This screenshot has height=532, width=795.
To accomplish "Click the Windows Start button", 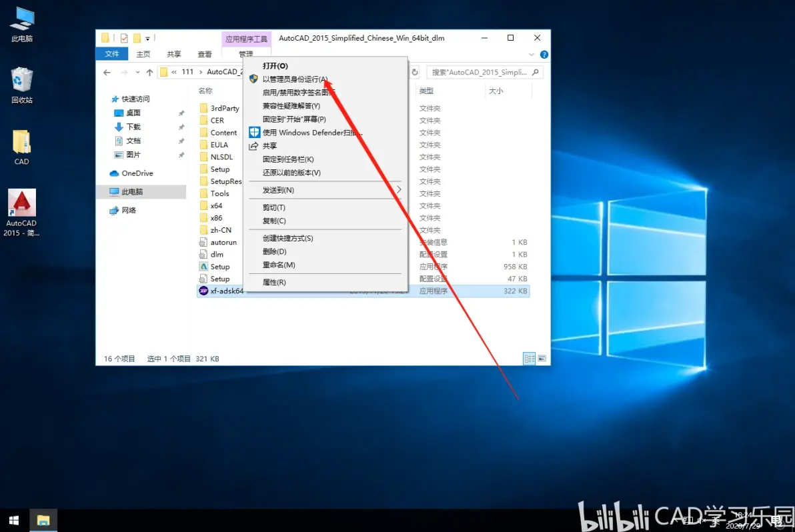I will click(14, 521).
